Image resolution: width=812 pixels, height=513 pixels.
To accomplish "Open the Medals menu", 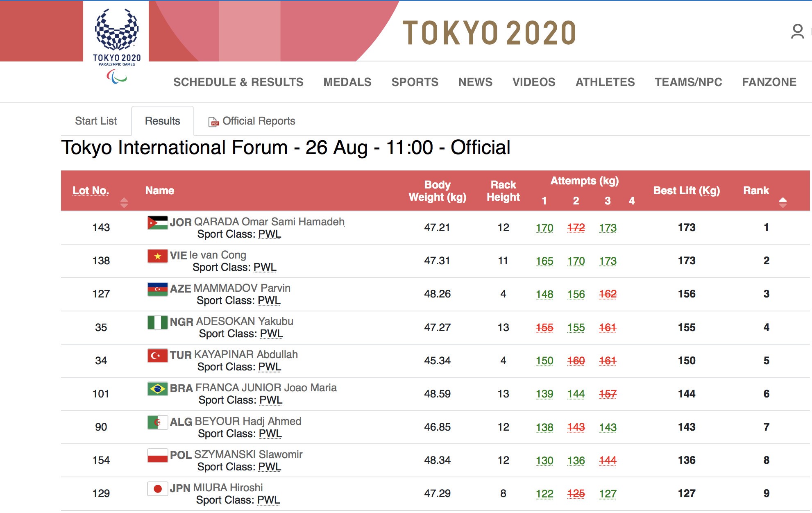I will [347, 82].
